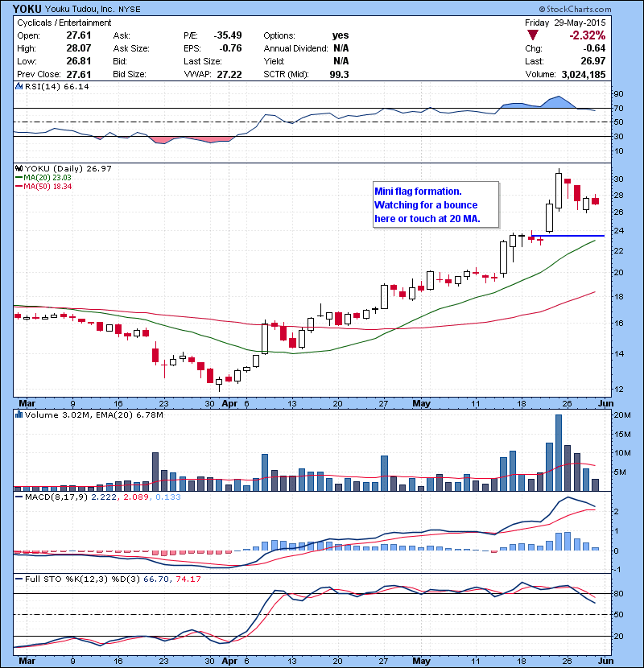Screen dimensions: 644x668
Task: Click the 90 label on the RSI axis
Action: (x=618, y=93)
